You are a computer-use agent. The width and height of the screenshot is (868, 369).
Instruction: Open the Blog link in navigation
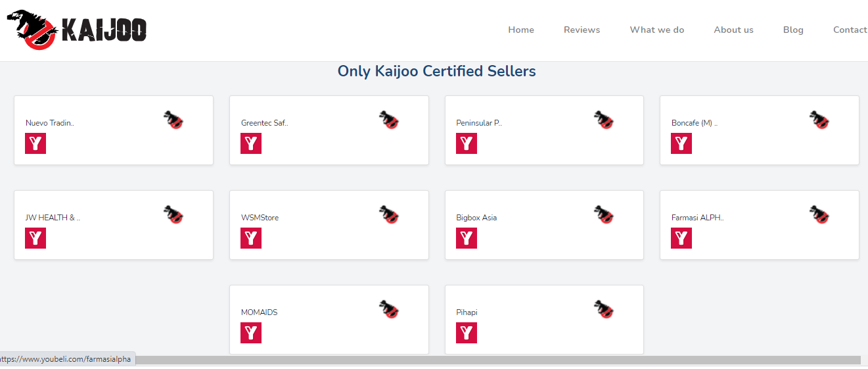click(x=793, y=30)
